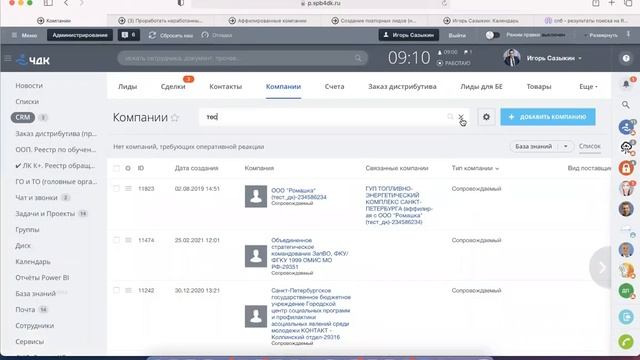Image resolution: width=640 pixels, height=360 pixels.
Task: Click the РАБОТАЮ work status indicator
Action: pos(453,63)
